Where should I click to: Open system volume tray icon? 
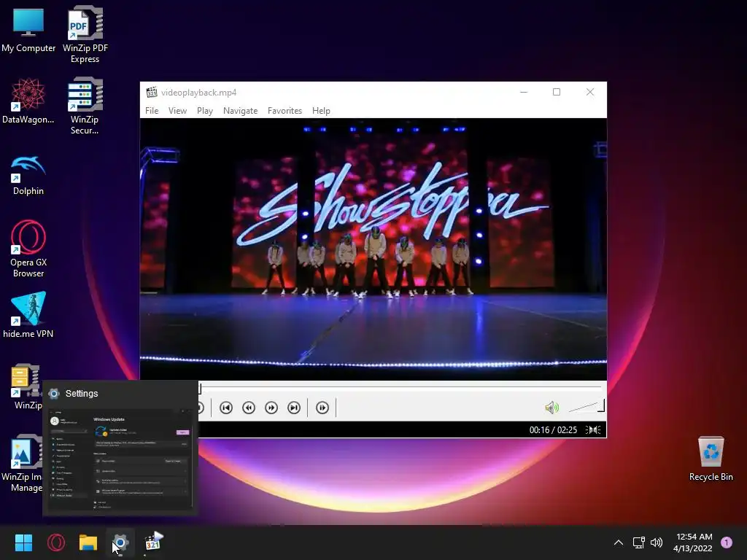coord(657,542)
